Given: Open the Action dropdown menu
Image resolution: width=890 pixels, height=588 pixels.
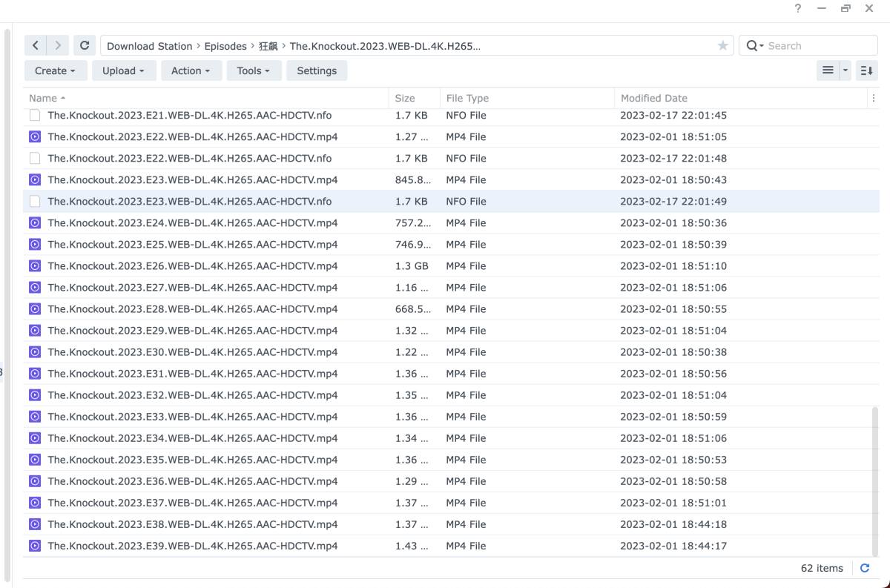Looking at the screenshot, I should click(x=191, y=70).
